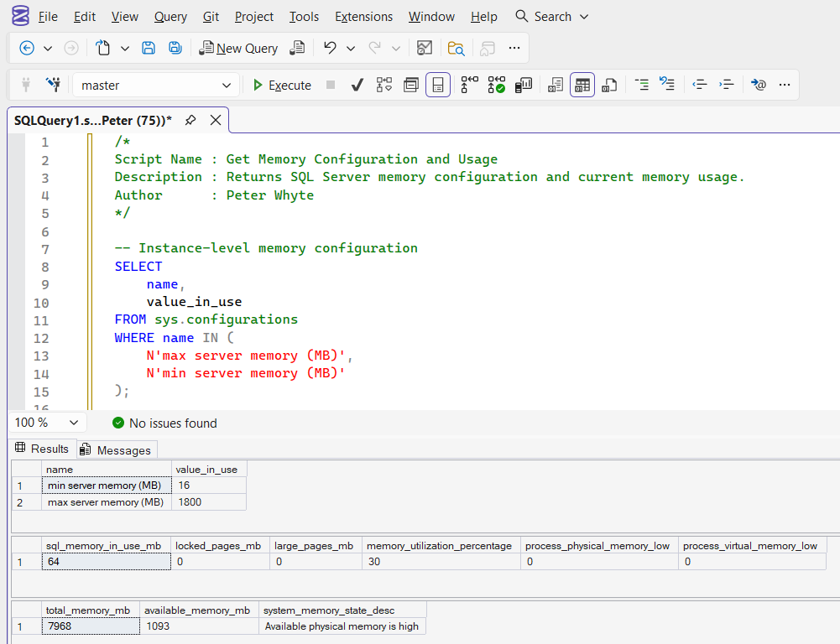Click Display Estimated Execution Plan icon

(383, 85)
